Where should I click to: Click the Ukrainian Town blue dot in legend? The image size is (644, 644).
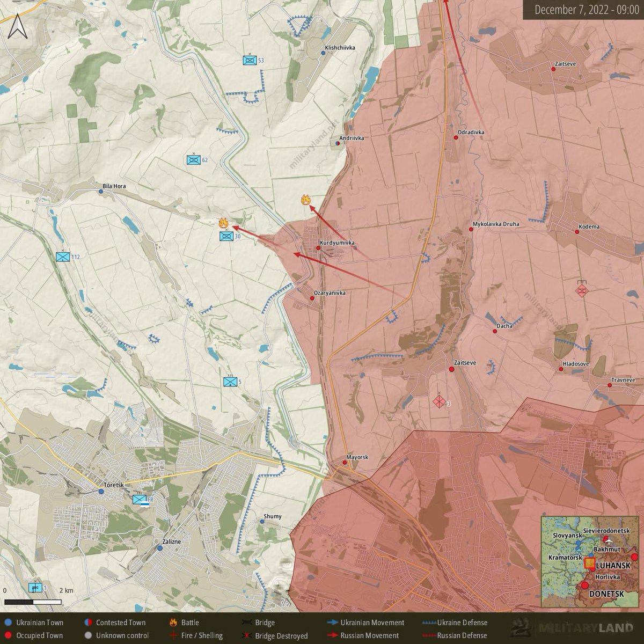(x=8, y=623)
